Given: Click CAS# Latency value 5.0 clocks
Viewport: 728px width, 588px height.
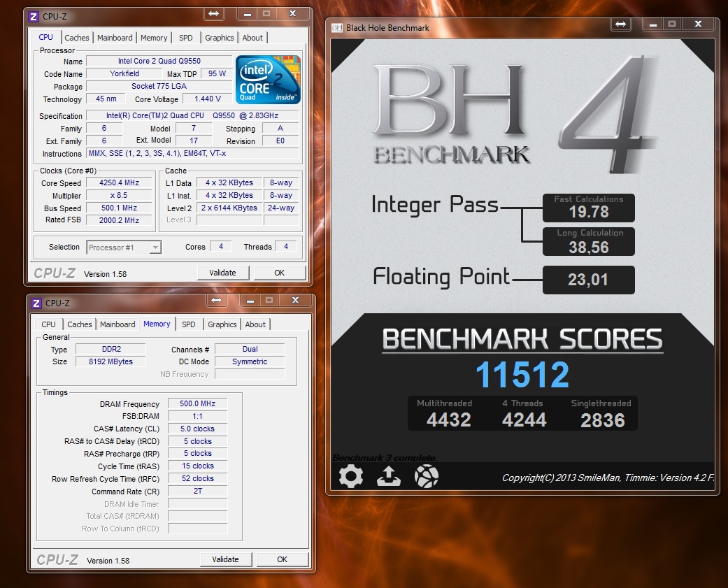Looking at the screenshot, I should tap(197, 429).
